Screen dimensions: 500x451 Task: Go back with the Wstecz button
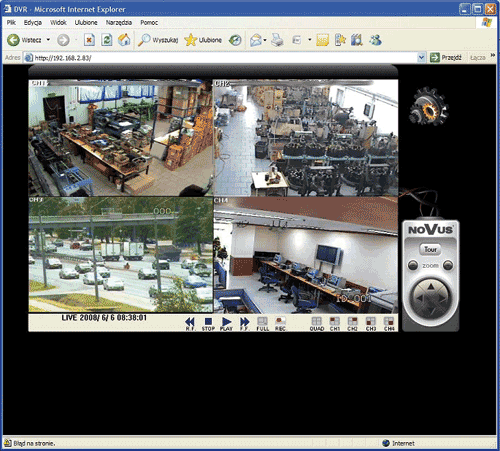pyautogui.click(x=24, y=40)
